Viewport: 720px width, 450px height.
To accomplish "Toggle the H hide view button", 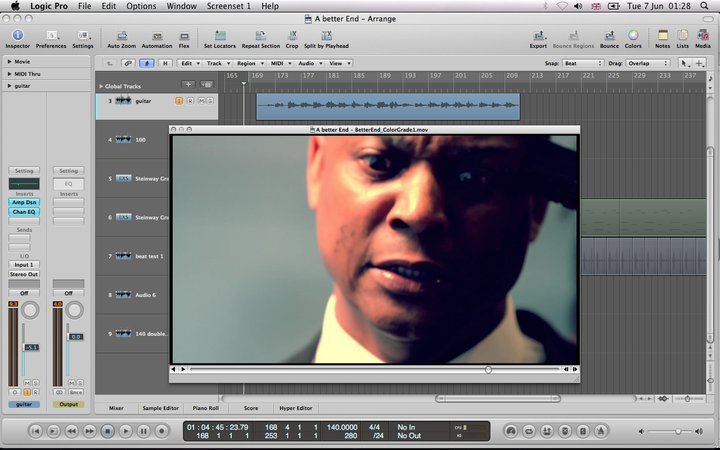I will coord(165,63).
